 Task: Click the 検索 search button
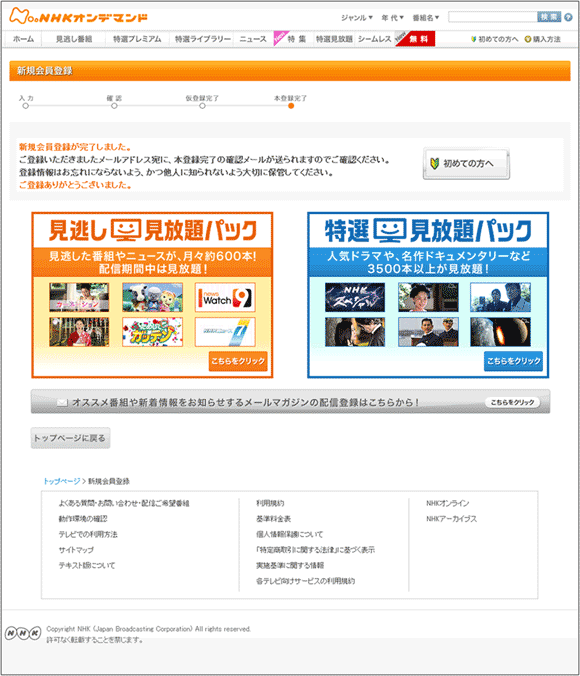[549, 17]
